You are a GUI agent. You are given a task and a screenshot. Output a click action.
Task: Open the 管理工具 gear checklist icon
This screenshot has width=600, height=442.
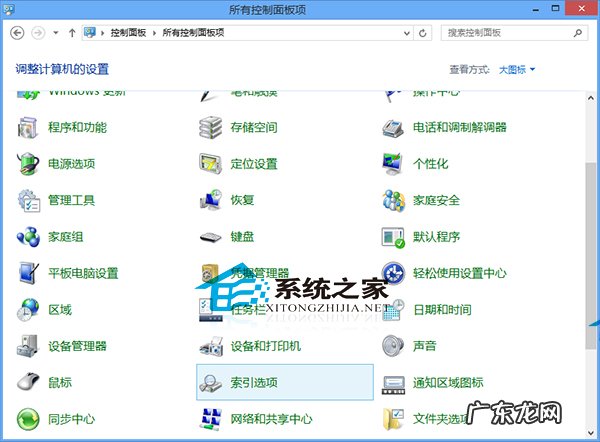(x=29, y=200)
